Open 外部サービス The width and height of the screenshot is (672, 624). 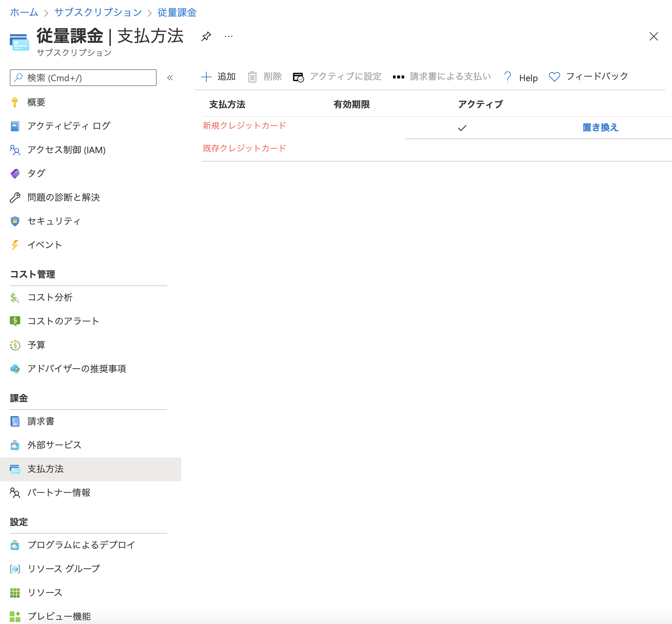[54, 445]
